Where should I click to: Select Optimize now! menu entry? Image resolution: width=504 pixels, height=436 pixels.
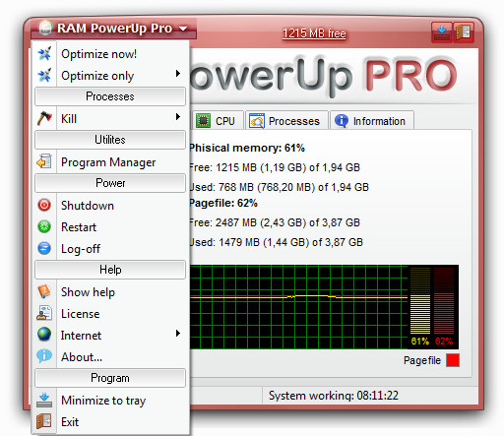tap(110, 54)
